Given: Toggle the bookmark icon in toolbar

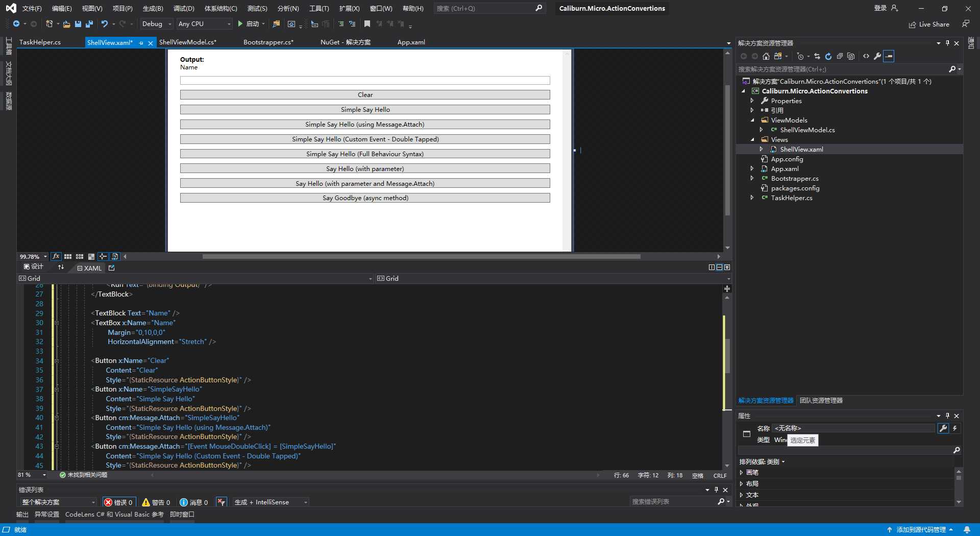Looking at the screenshot, I should click(367, 24).
